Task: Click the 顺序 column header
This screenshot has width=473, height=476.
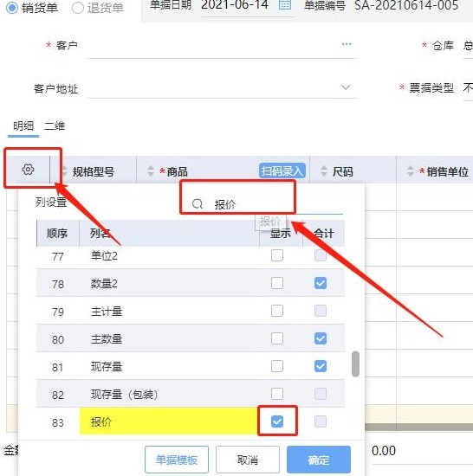Action: pyautogui.click(x=57, y=233)
